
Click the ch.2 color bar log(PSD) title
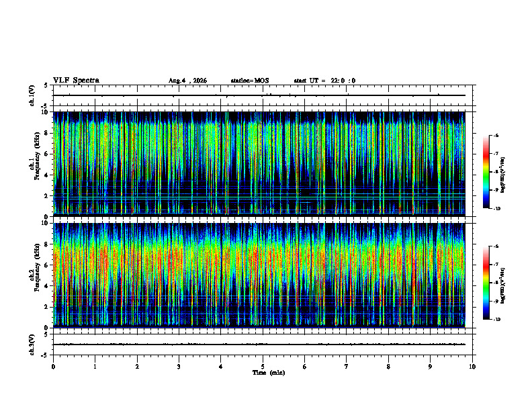tap(503, 285)
